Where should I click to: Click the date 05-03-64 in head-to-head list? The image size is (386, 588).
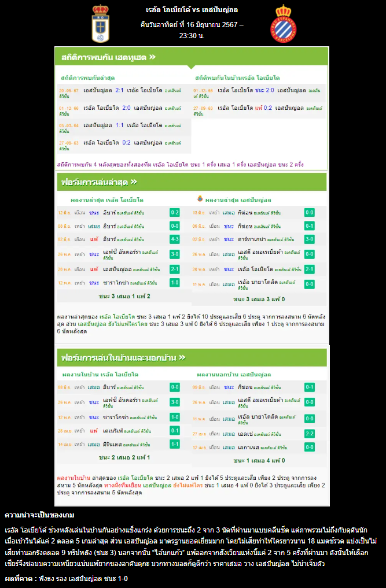(69, 125)
